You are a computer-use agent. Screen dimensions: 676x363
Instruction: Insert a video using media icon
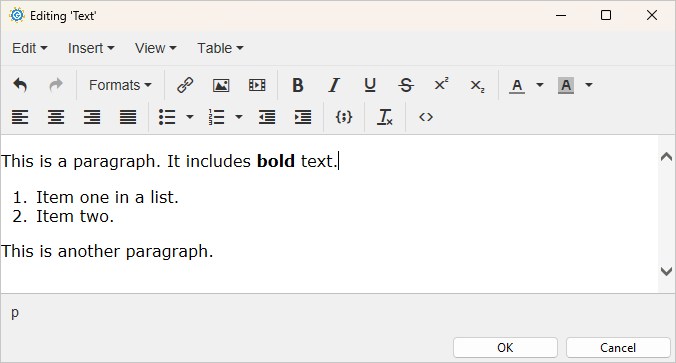click(257, 85)
